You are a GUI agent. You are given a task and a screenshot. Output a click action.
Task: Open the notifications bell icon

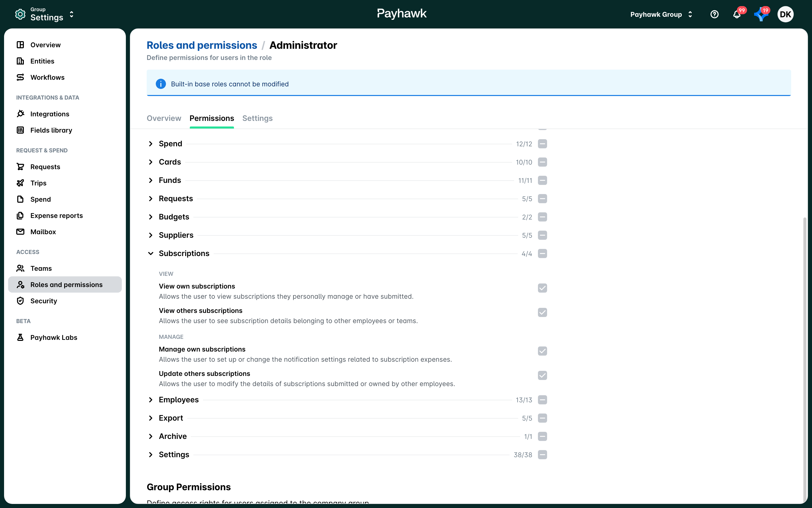click(x=737, y=14)
